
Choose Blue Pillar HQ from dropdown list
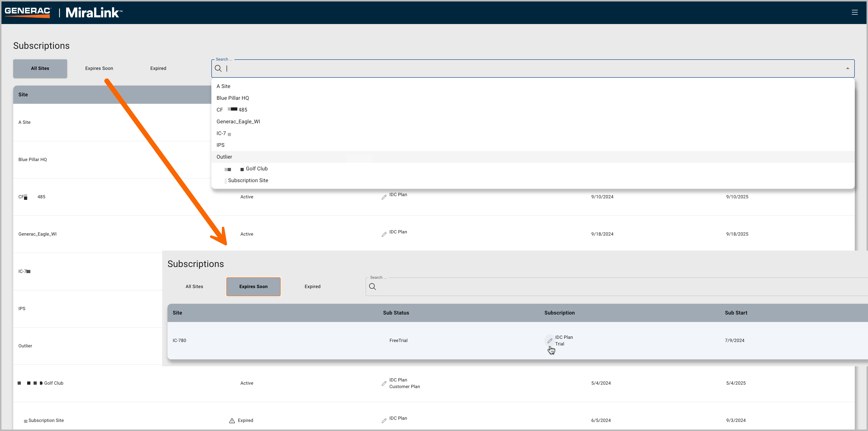tap(532, 98)
